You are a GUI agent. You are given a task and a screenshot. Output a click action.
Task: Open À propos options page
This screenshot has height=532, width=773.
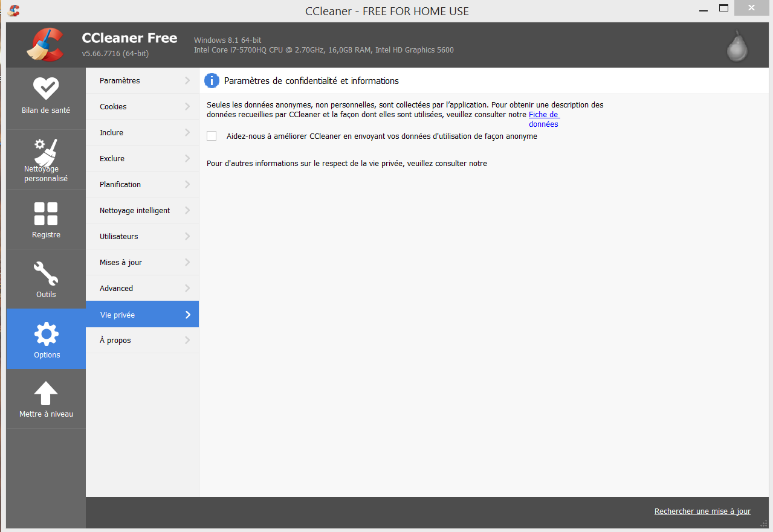click(142, 340)
